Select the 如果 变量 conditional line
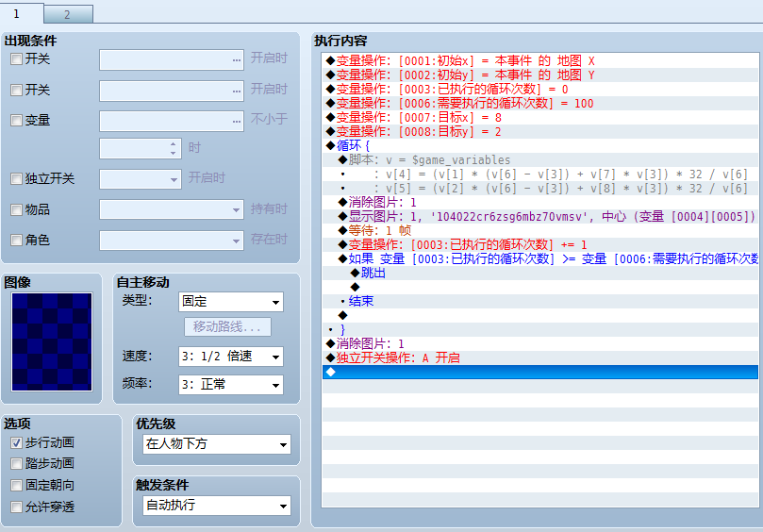The height and width of the screenshot is (532, 763). 540,258
